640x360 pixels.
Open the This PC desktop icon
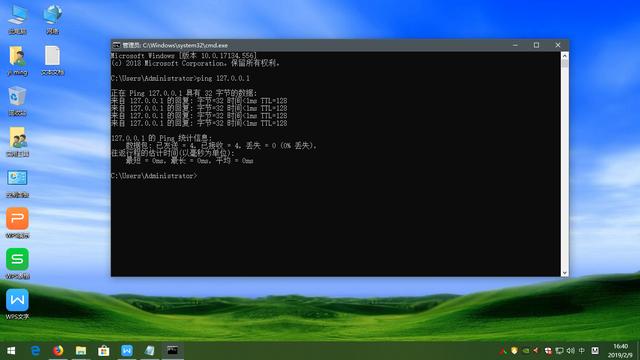[18, 19]
